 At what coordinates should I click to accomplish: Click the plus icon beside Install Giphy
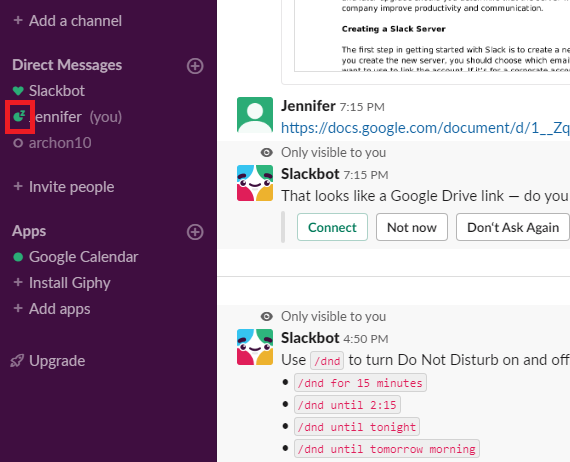tap(18, 282)
